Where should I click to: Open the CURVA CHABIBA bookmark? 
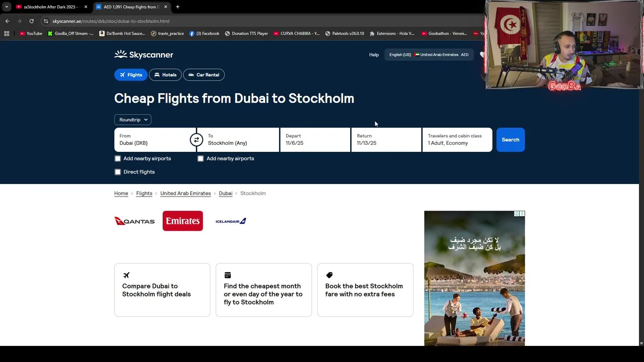tap(296, 34)
